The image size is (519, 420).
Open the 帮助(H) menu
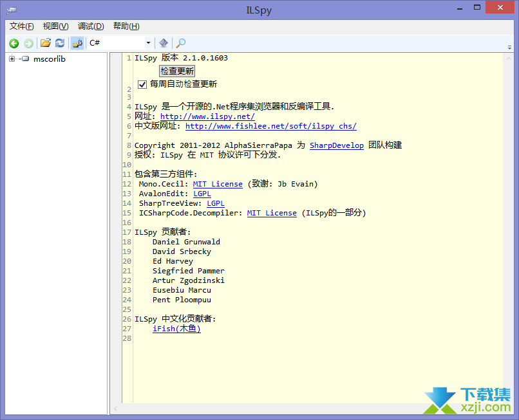(x=126, y=26)
